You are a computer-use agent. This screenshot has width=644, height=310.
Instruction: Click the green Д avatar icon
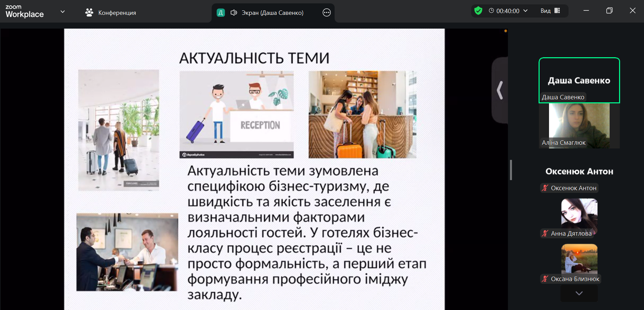221,13
